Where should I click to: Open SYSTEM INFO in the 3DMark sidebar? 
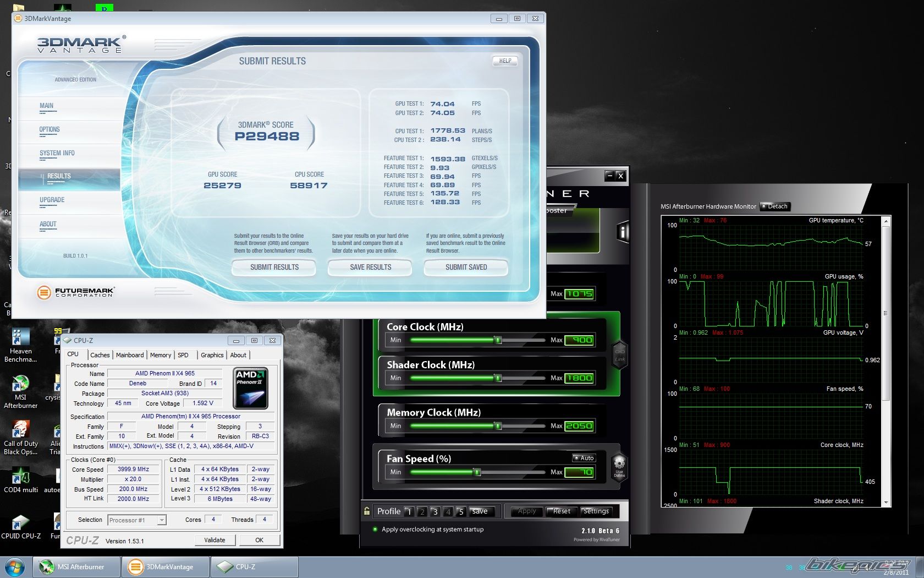pos(57,154)
